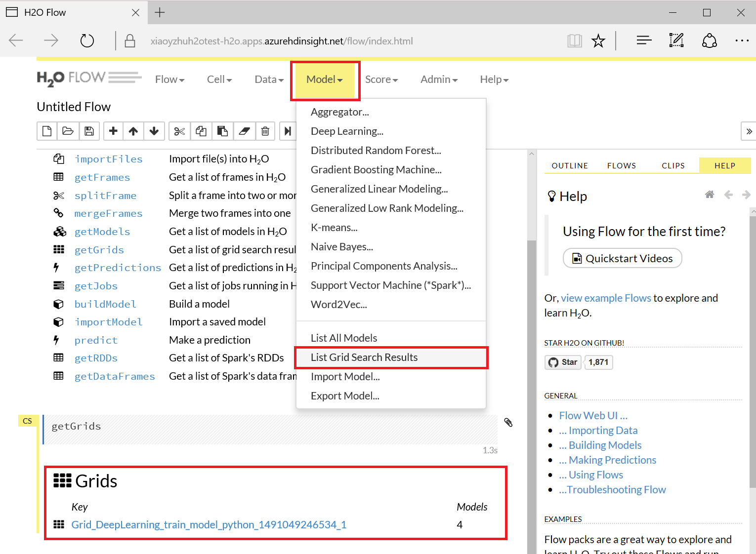Click the paperclip icon beside getGrids cell
Image resolution: width=756 pixels, height=554 pixels.
pos(508,422)
